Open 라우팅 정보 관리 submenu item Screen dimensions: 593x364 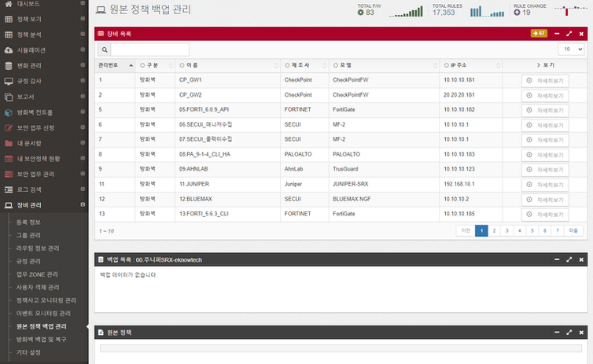38,248
